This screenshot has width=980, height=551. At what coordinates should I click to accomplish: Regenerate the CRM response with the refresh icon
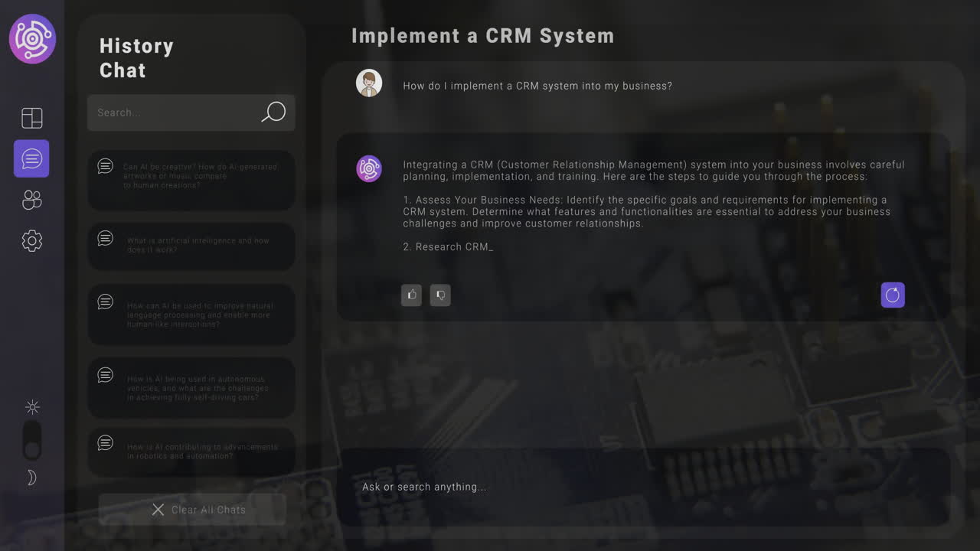pyautogui.click(x=892, y=295)
